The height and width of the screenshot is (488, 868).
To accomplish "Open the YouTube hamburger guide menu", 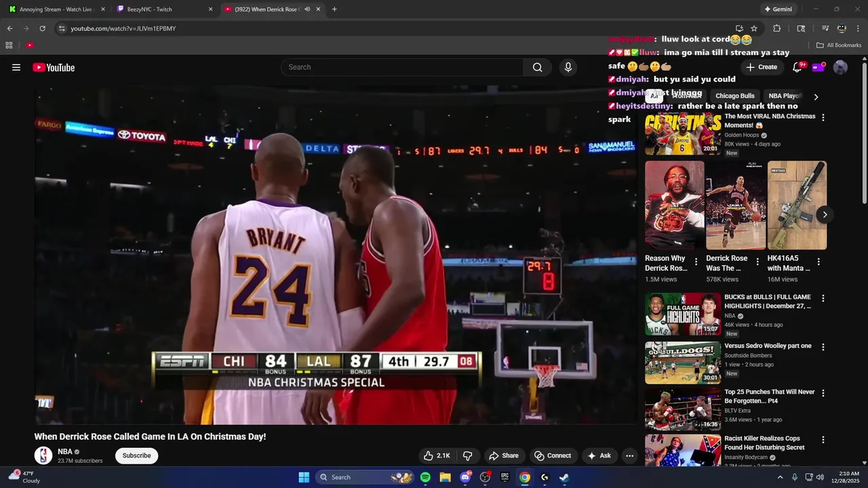I will pyautogui.click(x=16, y=67).
